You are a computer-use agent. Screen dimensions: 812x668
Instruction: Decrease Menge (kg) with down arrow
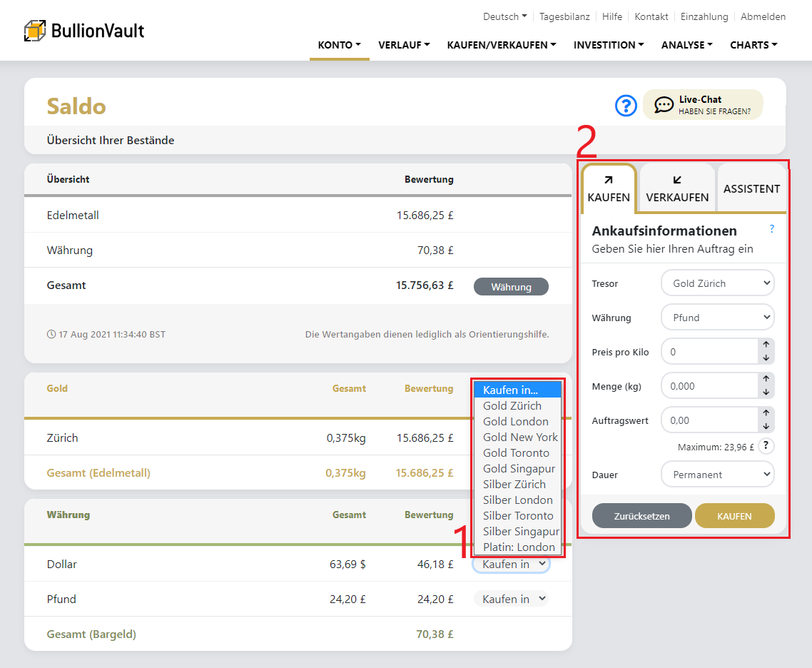tap(766, 392)
